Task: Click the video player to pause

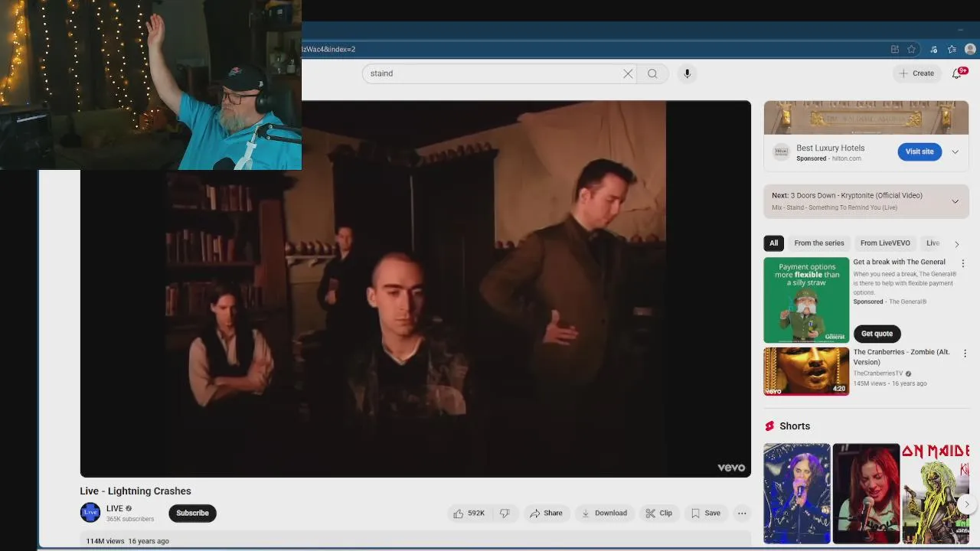Action: click(416, 289)
